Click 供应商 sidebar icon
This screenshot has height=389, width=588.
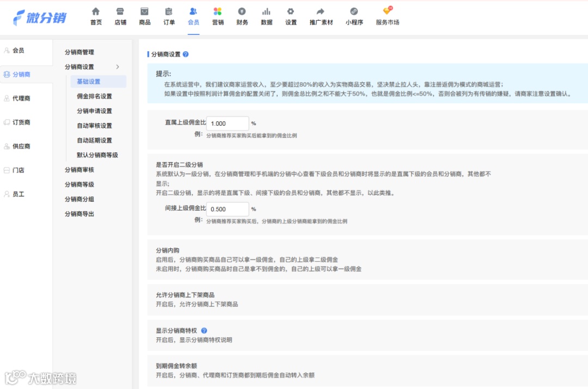point(7,146)
